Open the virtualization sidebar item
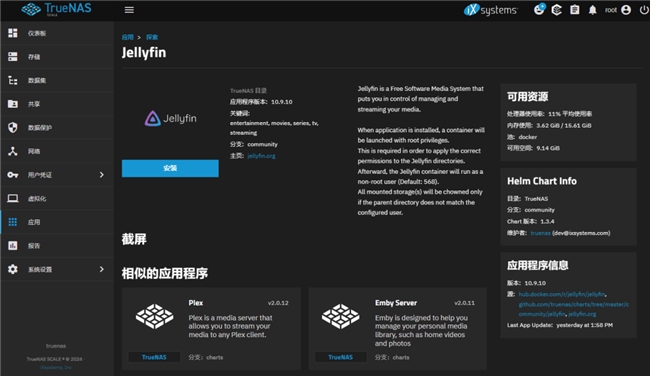This screenshot has height=376, width=650. (x=57, y=199)
